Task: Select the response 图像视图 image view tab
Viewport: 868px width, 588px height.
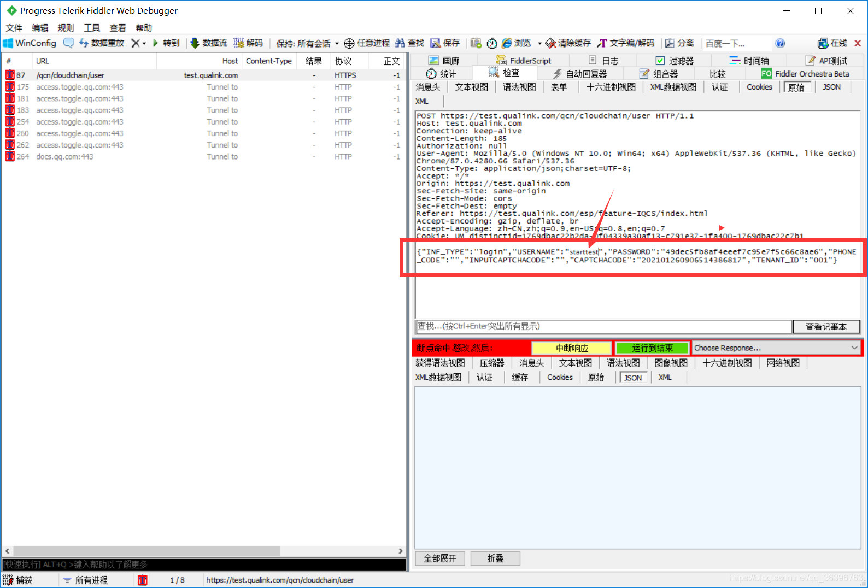Action: 671,363
